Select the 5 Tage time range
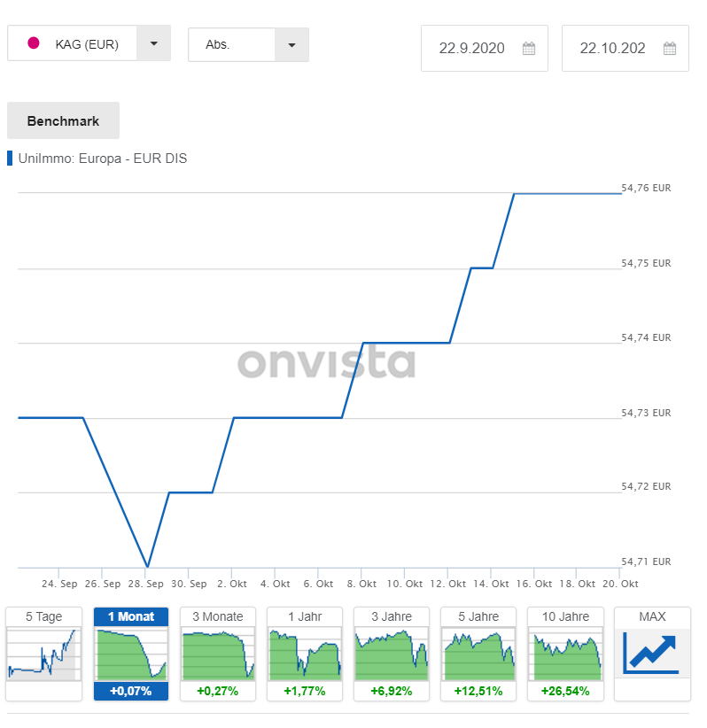The image size is (707, 728). click(x=43, y=616)
